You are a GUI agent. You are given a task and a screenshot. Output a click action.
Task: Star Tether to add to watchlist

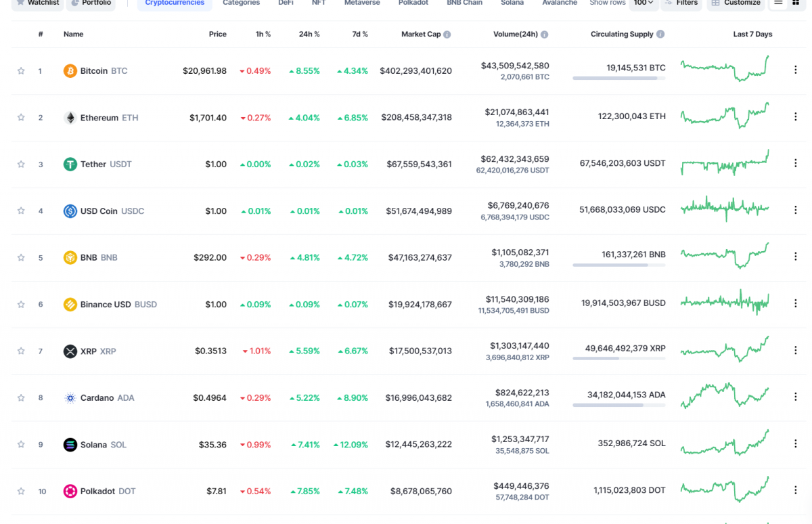coord(21,164)
